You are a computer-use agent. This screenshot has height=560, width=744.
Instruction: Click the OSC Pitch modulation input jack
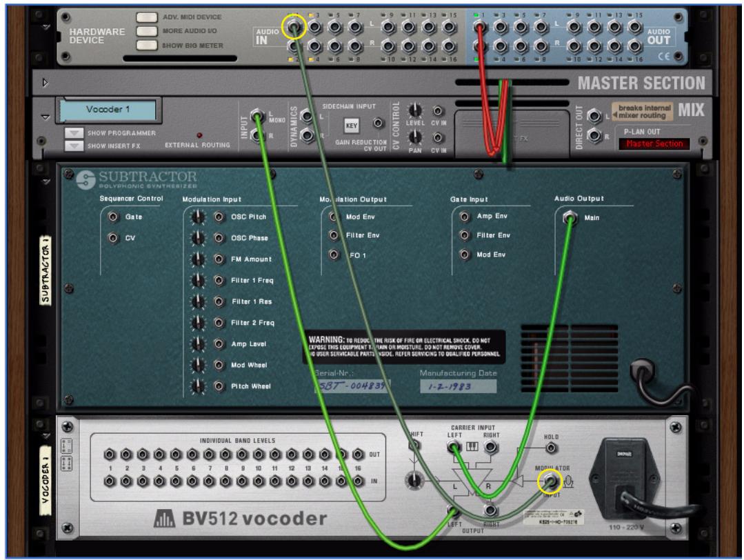(x=219, y=217)
